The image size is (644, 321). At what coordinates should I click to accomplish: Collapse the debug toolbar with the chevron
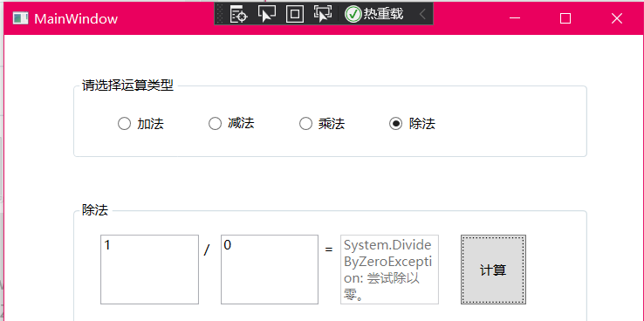point(422,14)
